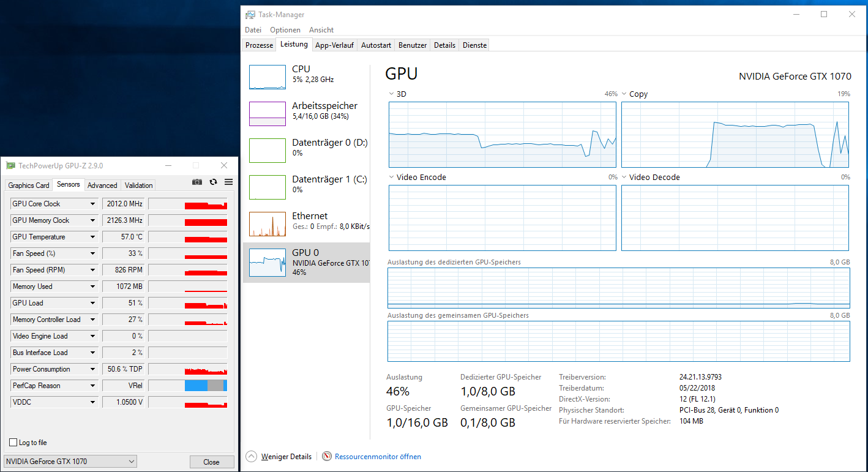This screenshot has height=472, width=868.
Task: Open GPU Core Clock sensor dropdown
Action: (92, 204)
